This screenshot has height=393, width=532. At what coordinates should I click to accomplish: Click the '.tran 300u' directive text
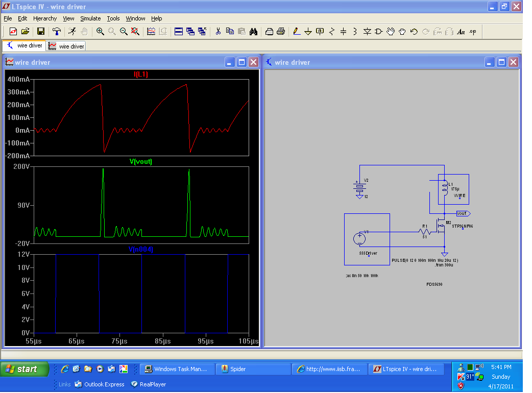[x=444, y=265]
